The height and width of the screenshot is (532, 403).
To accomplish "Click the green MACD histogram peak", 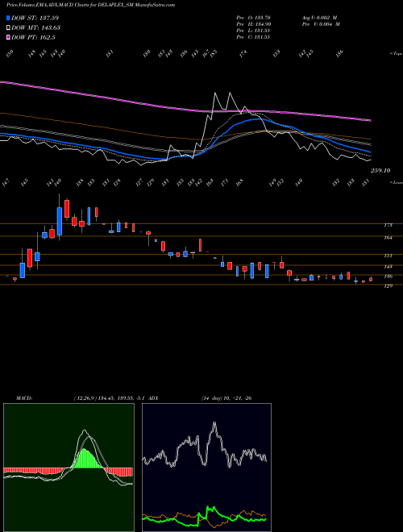I will (x=84, y=458).
